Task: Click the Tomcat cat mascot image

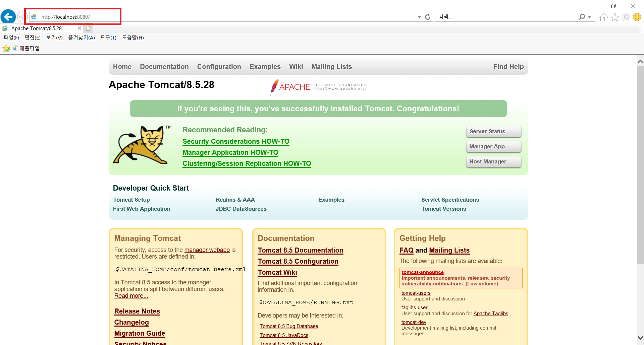Action: tap(142, 145)
